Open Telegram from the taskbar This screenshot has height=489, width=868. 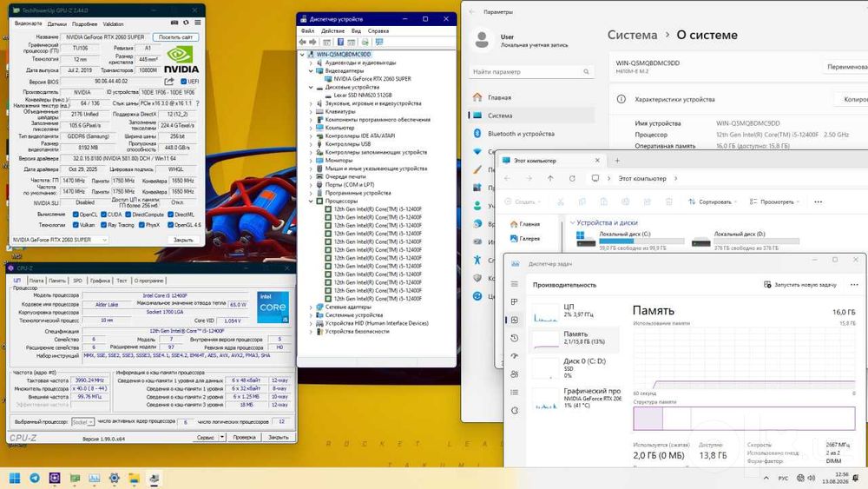(x=35, y=478)
